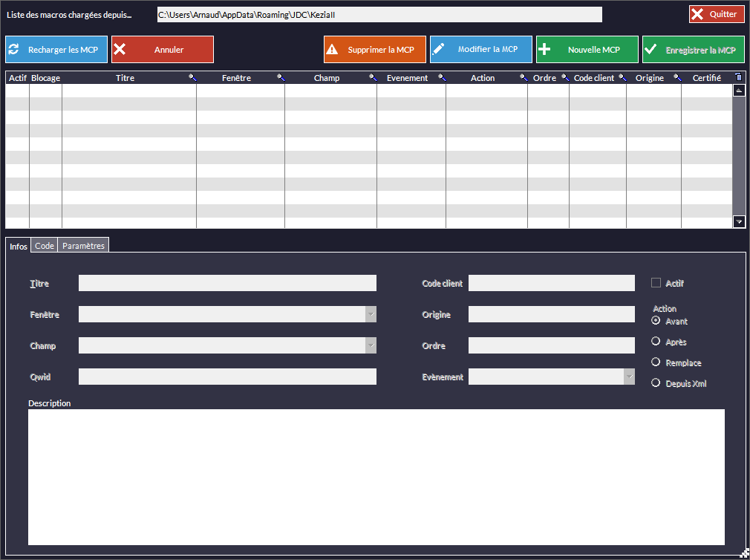
Task: Click the table options icon beside Certifié header
Action: tap(738, 77)
